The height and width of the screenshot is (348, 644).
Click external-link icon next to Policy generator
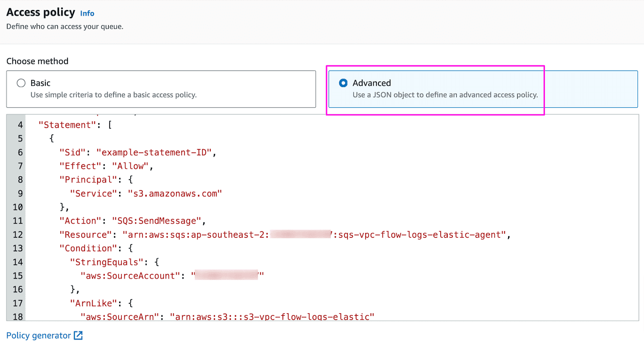(78, 335)
